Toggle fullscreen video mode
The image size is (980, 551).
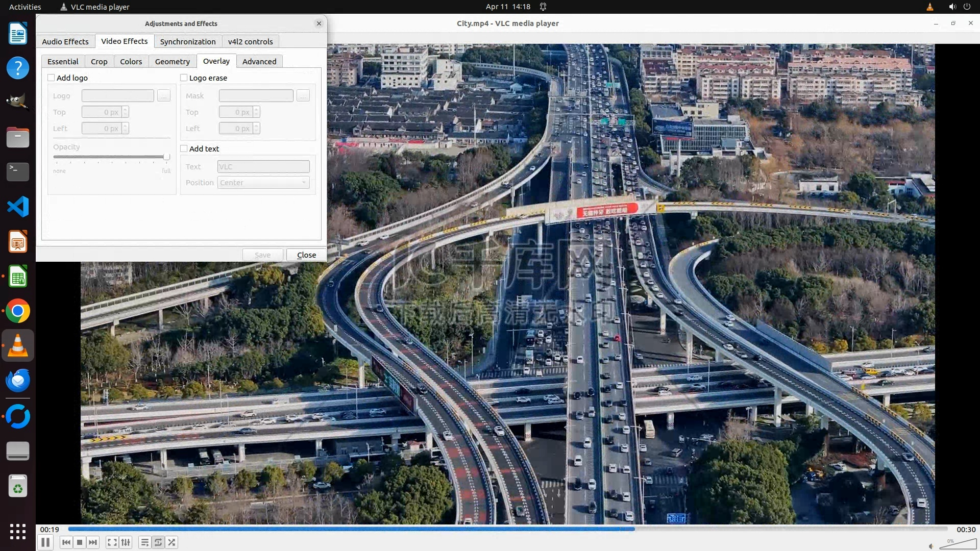pos(112,542)
